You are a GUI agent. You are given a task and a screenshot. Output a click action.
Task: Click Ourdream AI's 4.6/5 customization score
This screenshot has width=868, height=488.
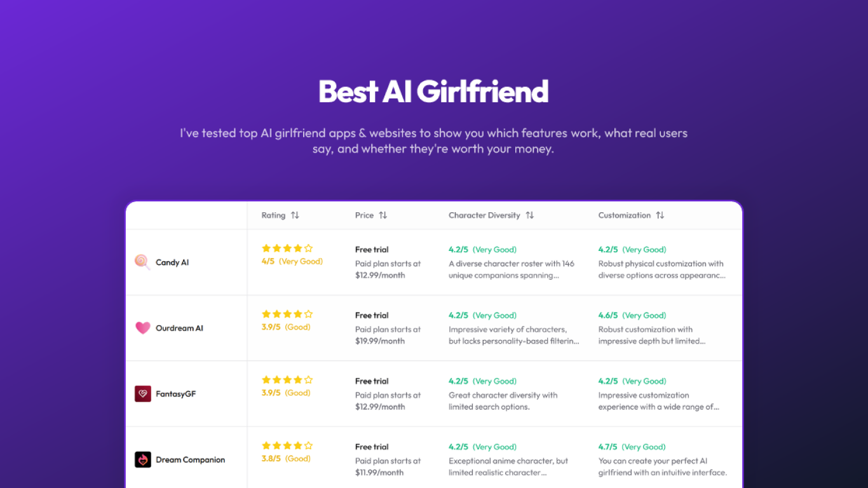pyautogui.click(x=608, y=315)
